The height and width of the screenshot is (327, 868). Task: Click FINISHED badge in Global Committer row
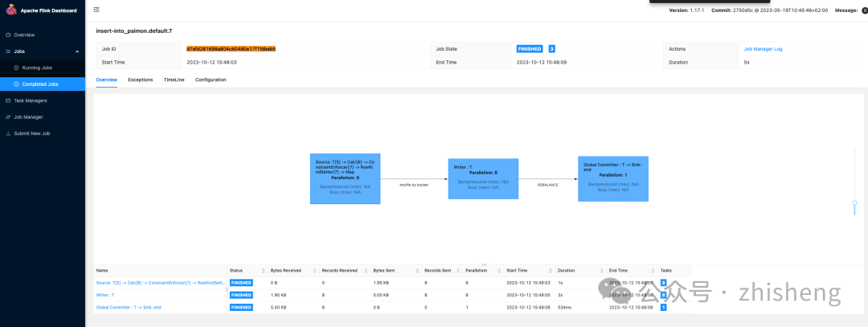pos(241,307)
